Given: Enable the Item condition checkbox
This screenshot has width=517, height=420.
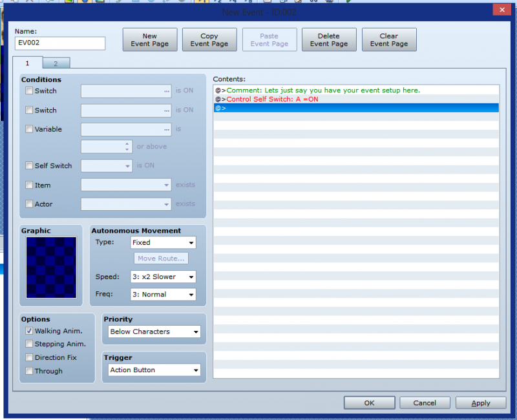Looking at the screenshot, I should tap(29, 185).
